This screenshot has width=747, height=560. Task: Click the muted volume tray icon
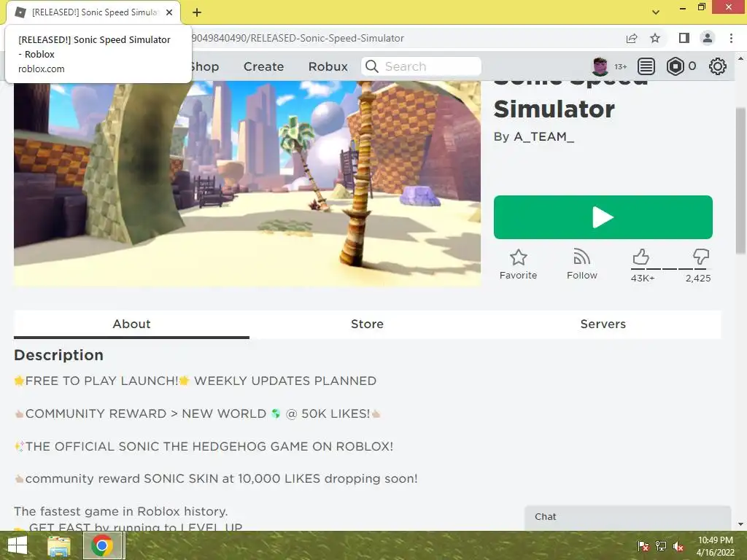click(678, 546)
